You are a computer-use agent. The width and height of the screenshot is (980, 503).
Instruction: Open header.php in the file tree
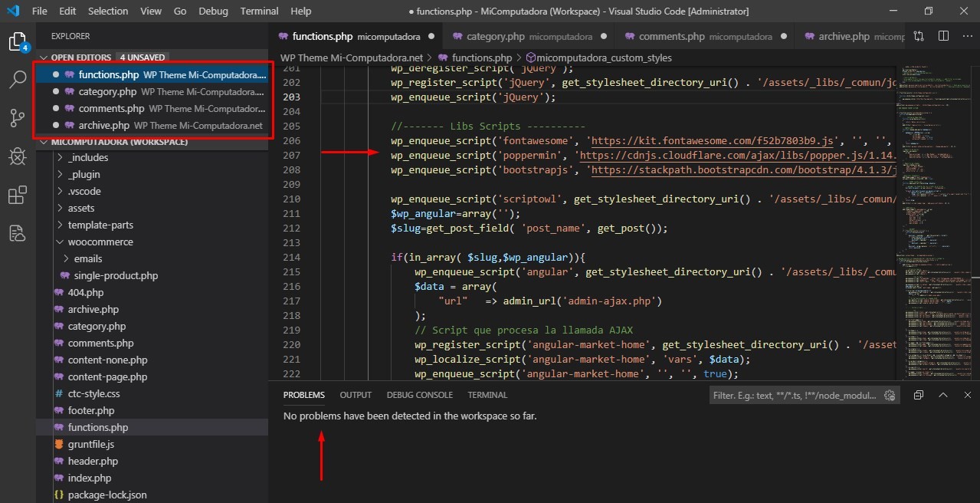pyautogui.click(x=93, y=461)
